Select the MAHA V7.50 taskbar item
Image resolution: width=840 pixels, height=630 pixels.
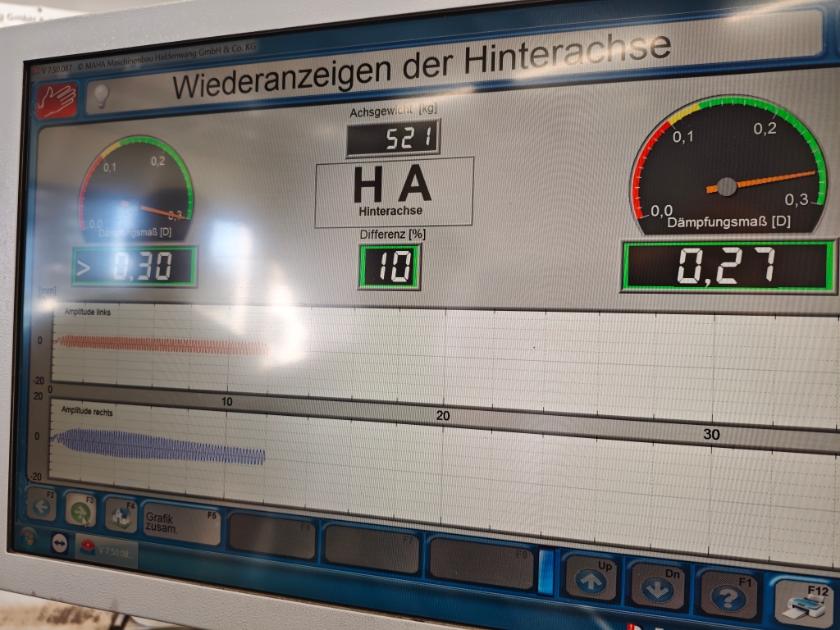[107, 550]
